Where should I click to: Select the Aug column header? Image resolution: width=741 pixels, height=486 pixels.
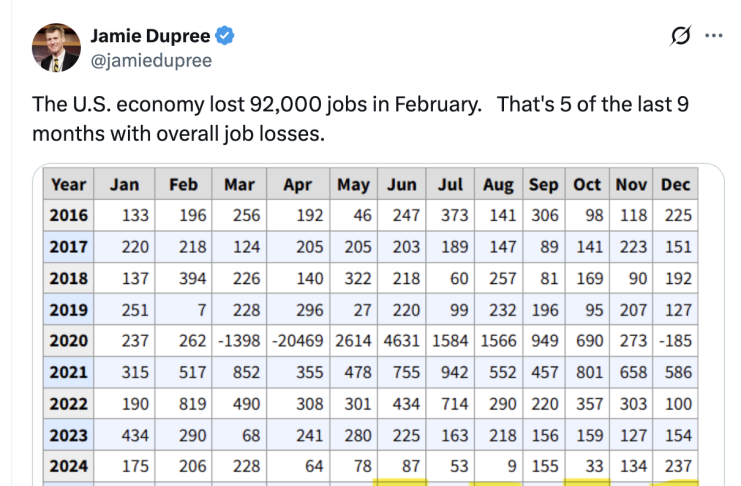497,185
